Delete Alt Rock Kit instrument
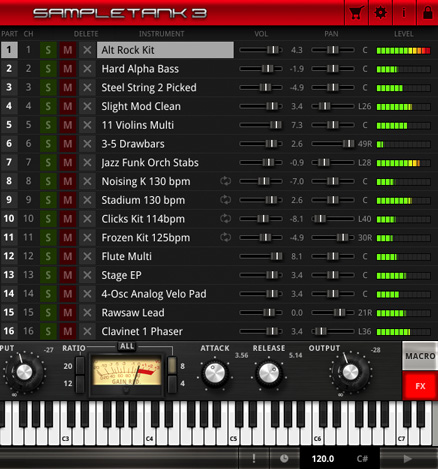Image resolution: width=438 pixels, height=469 pixels. pyautogui.click(x=87, y=50)
